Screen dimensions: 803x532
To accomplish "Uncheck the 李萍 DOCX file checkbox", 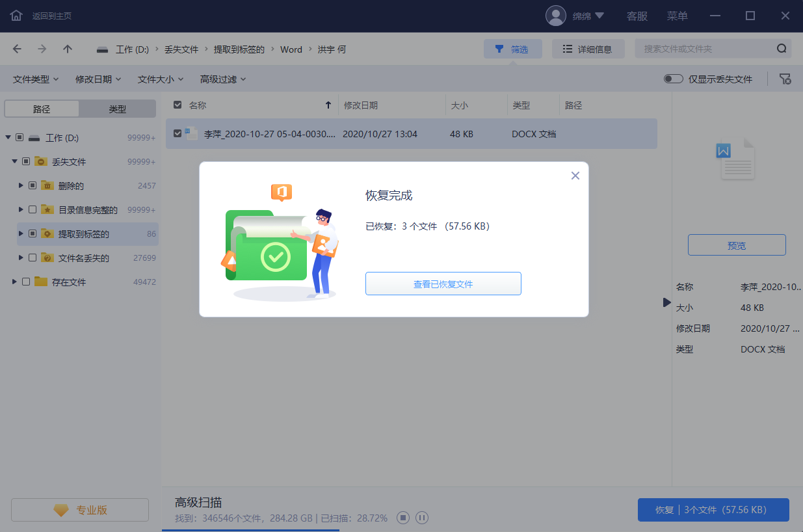I will [x=178, y=134].
